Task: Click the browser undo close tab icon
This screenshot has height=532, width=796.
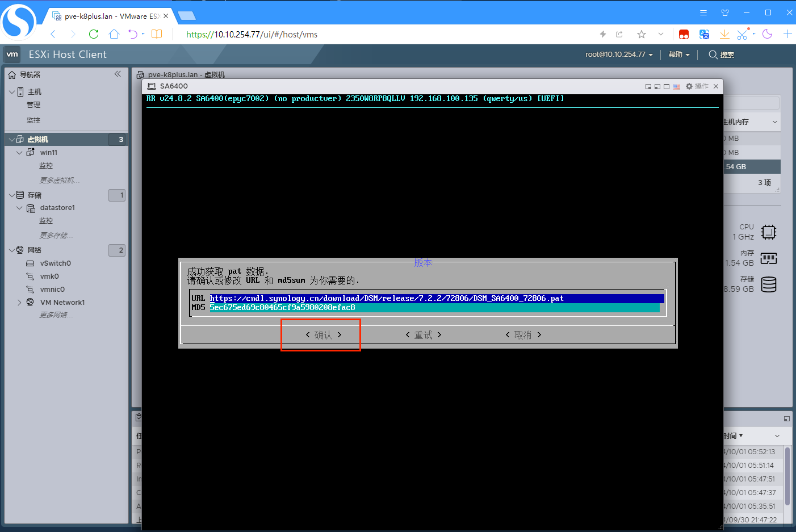Action: pyautogui.click(x=133, y=34)
